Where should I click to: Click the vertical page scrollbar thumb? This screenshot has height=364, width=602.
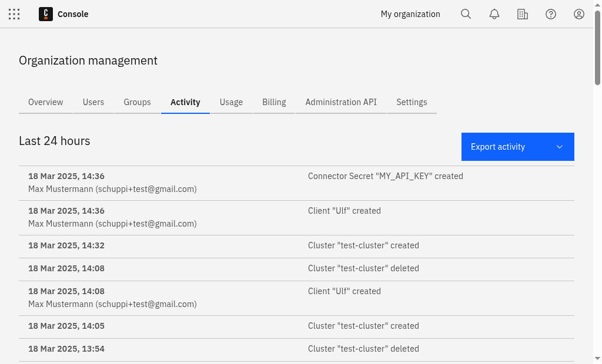tap(597, 47)
